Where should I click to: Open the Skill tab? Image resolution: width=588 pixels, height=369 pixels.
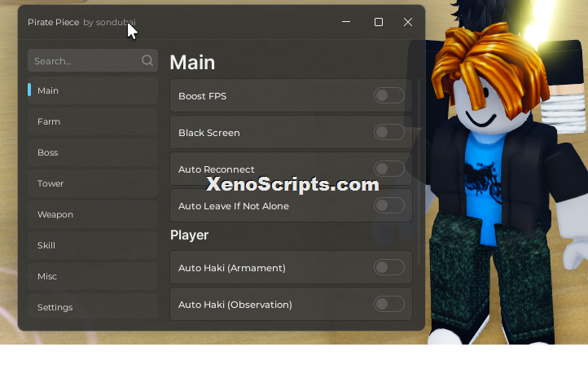click(93, 245)
